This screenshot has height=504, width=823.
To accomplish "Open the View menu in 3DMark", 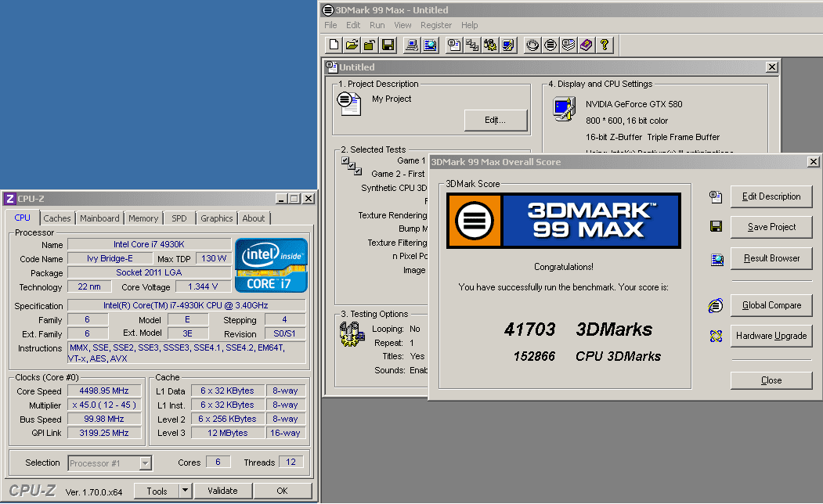I will [x=402, y=25].
